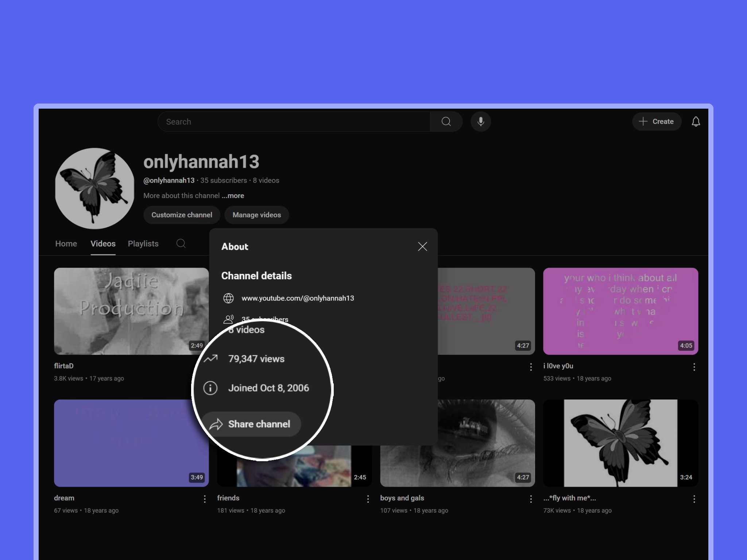Click 'Joined Oct 8, 2006' text
747x560 pixels.
268,388
